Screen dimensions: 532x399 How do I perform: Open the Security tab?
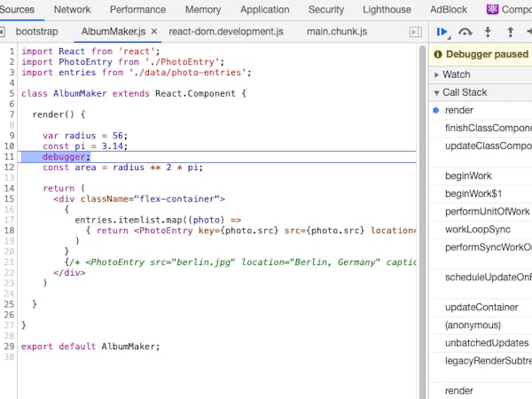(x=326, y=10)
